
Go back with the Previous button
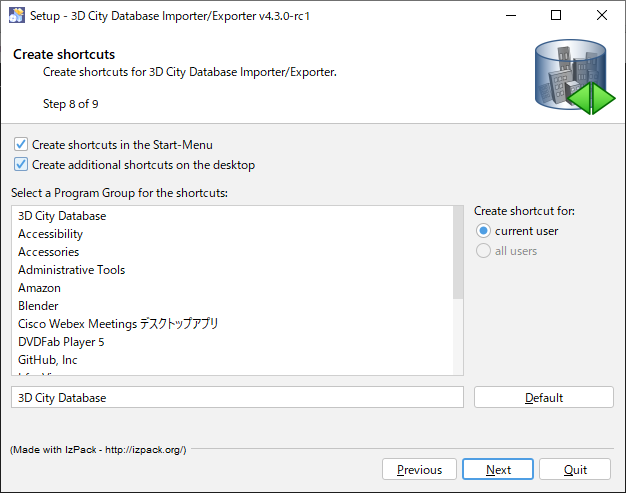(419, 469)
